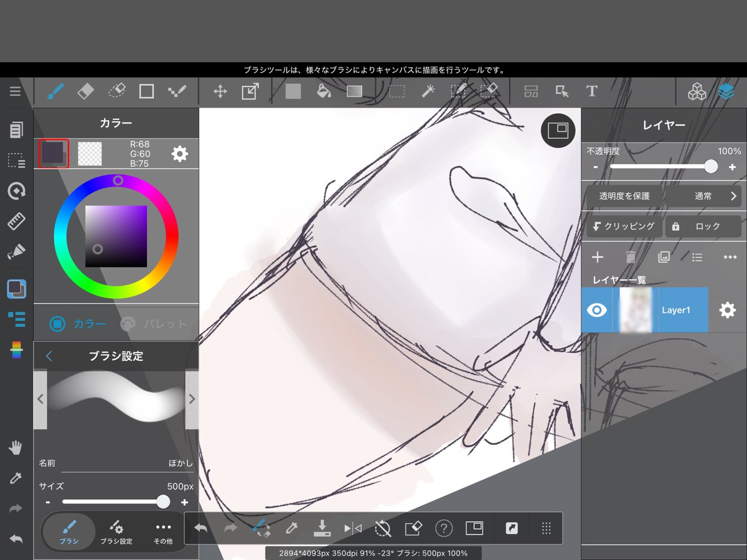Open the Transform tool
This screenshot has width=747, height=560.
(250, 91)
